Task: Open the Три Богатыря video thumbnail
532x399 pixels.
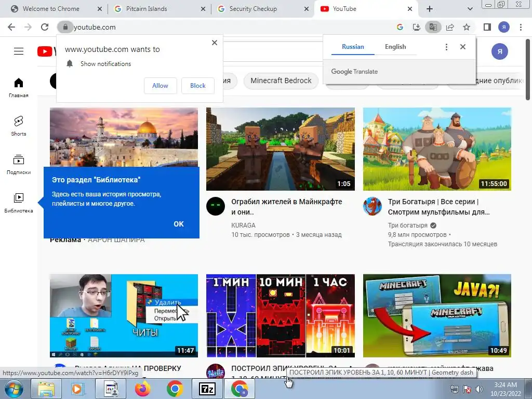Action: coord(437,149)
